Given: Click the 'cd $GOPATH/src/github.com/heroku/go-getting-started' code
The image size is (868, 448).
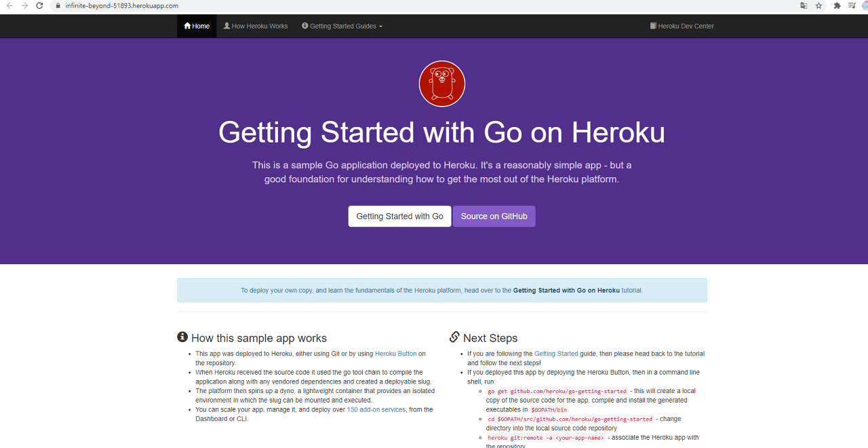Looking at the screenshot, I should click(x=570, y=419).
